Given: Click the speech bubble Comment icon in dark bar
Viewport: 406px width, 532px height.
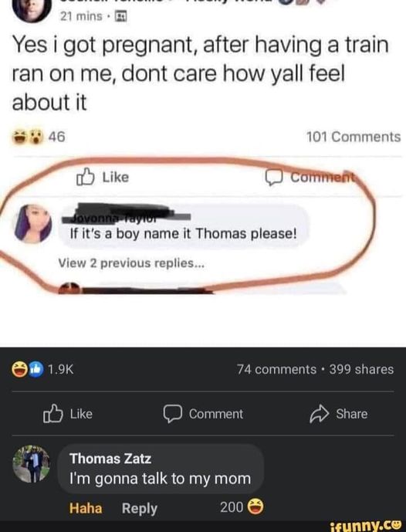Looking at the screenshot, I should click(x=173, y=414).
